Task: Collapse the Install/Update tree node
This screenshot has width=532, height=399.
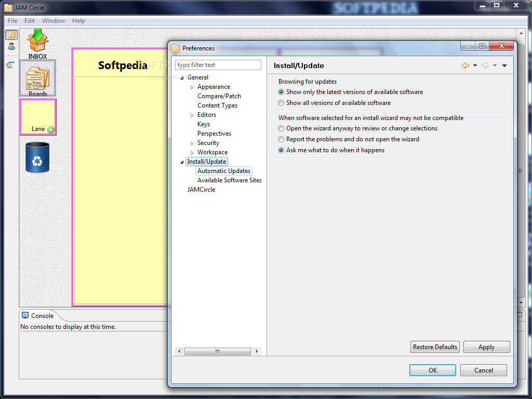Action: [182, 162]
